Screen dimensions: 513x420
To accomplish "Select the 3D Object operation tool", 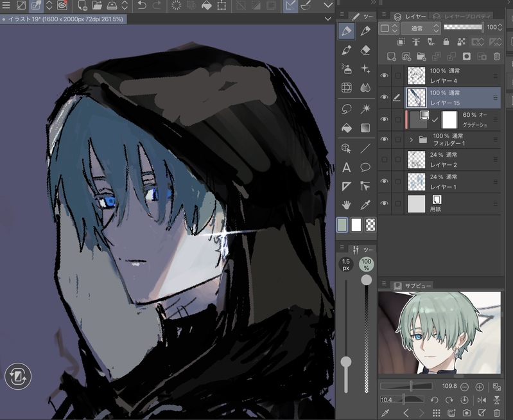I will pyautogui.click(x=347, y=148).
